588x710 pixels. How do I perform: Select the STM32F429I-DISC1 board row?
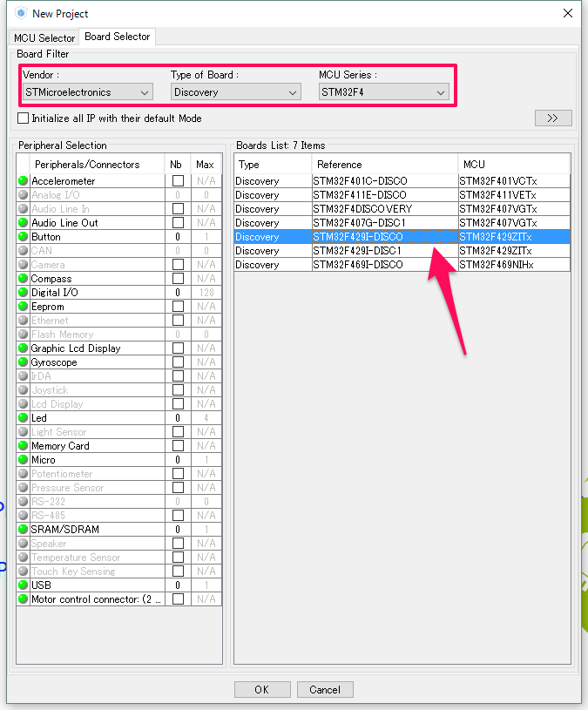pos(402,251)
